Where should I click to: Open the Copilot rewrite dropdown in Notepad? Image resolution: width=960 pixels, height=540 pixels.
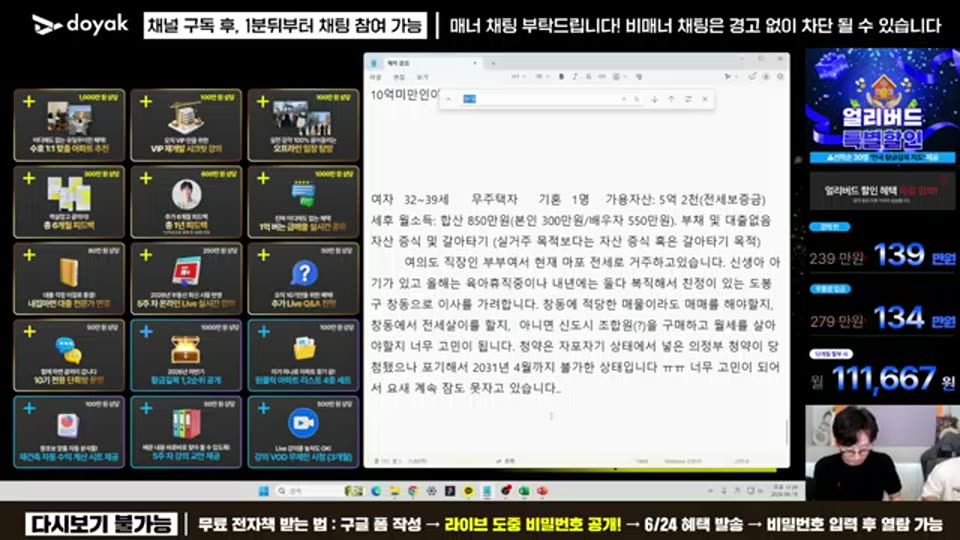(730, 77)
